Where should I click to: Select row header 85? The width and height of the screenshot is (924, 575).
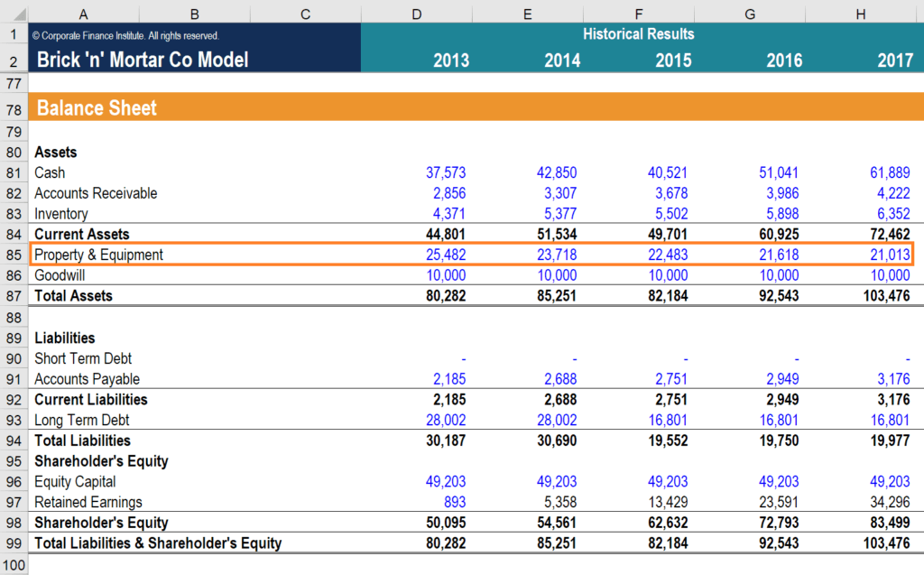[x=14, y=255]
